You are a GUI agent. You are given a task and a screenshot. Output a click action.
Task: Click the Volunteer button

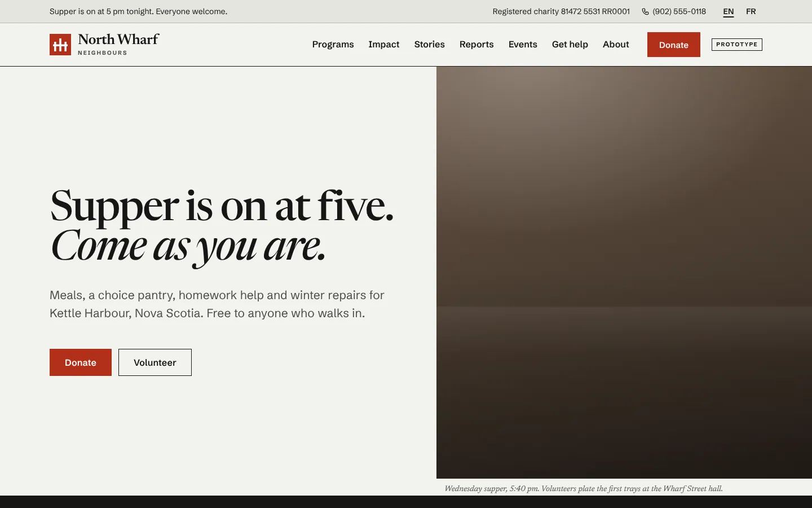[155, 362]
